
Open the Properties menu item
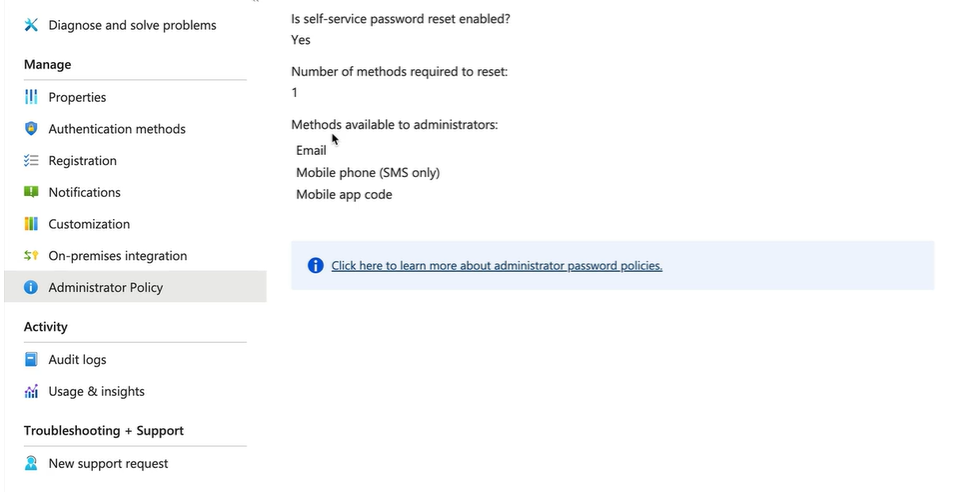click(x=77, y=97)
